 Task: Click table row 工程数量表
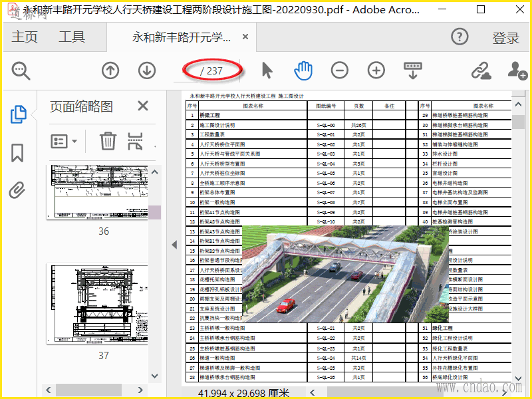click(295, 134)
